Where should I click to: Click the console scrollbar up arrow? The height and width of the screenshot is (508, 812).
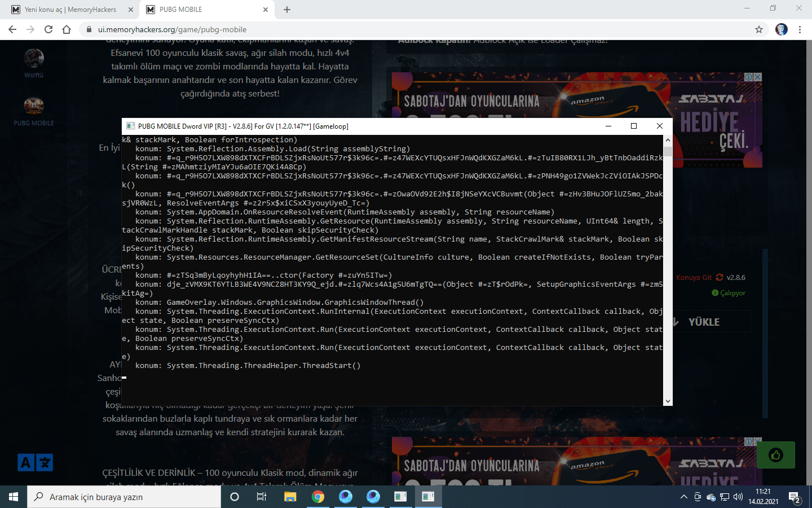coord(668,140)
